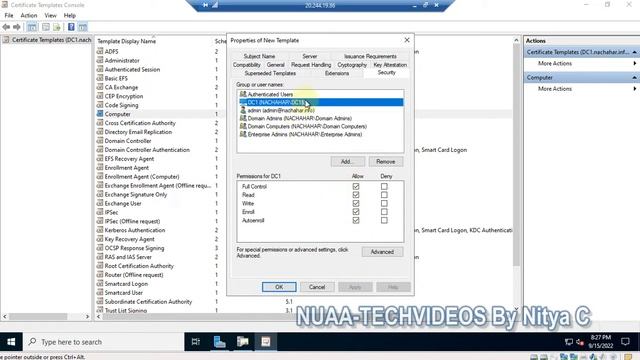Click the Advanced button
Viewport: 640px width, 360px height.
[382, 252]
